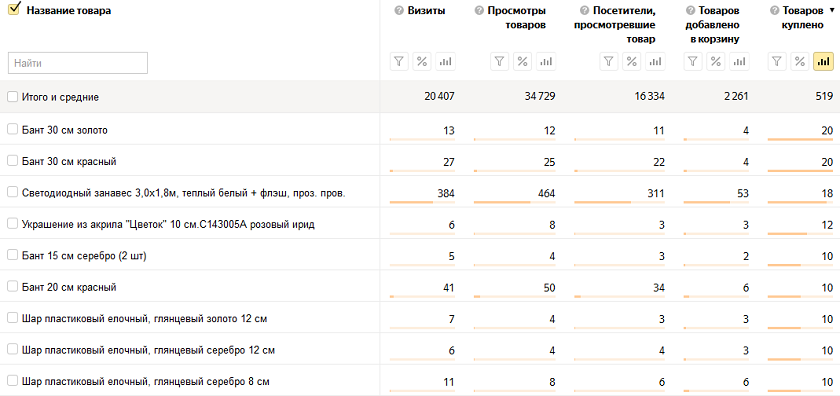Show bar chart for Просмотры товаров column
Viewport: 840px width, 396px height.
(x=546, y=62)
